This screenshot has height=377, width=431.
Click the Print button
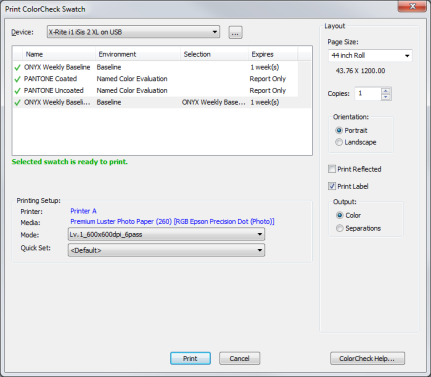point(190,358)
